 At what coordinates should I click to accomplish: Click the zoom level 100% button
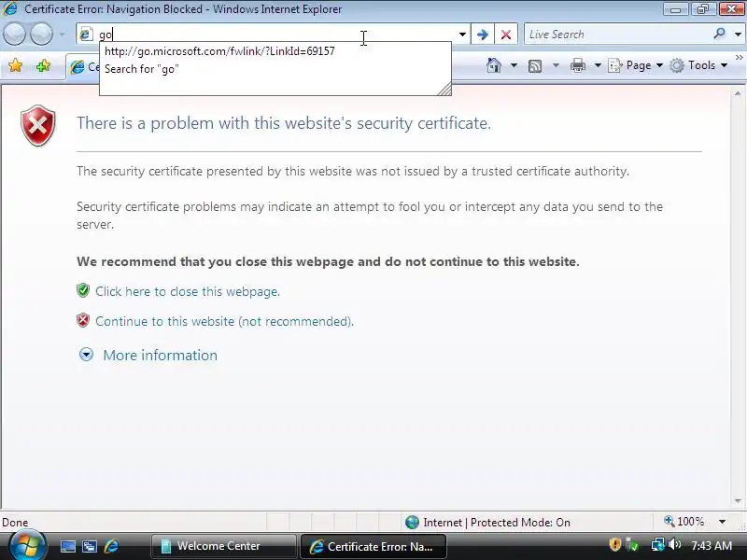pos(684,522)
